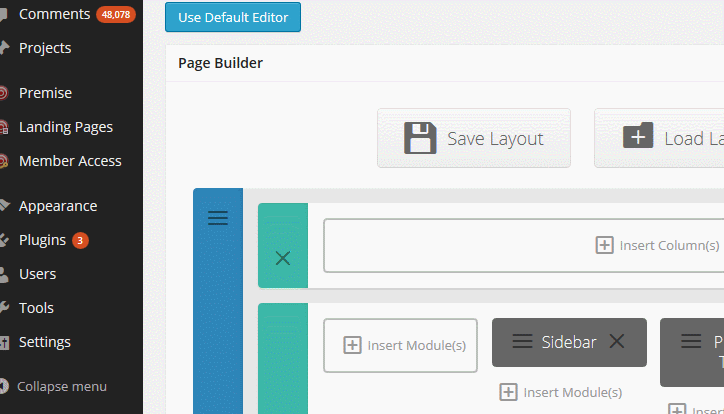The image size is (724, 414).
Task: Open the Comments menu item
Action: click(54, 14)
